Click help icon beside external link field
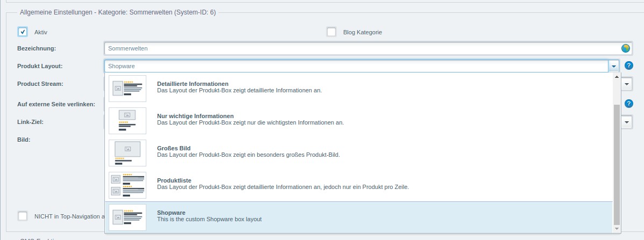The width and height of the screenshot is (644, 240). [628, 104]
